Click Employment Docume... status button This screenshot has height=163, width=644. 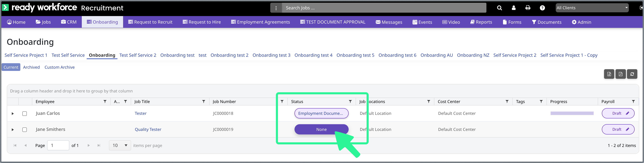321,113
